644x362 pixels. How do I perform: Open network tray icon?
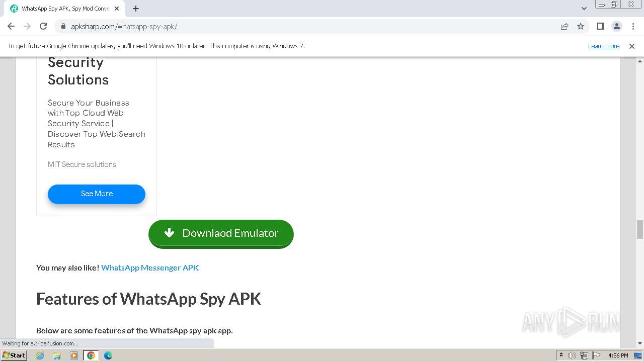point(584,355)
